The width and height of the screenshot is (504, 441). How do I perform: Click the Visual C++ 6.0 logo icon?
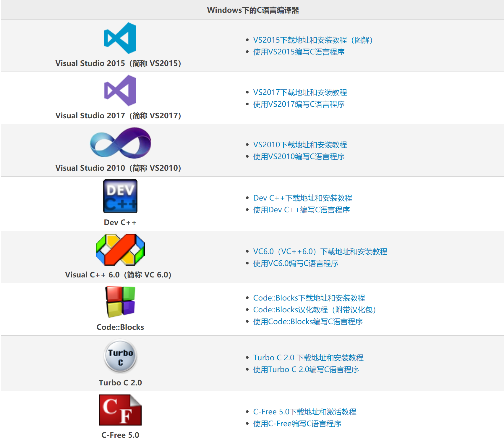tap(120, 249)
